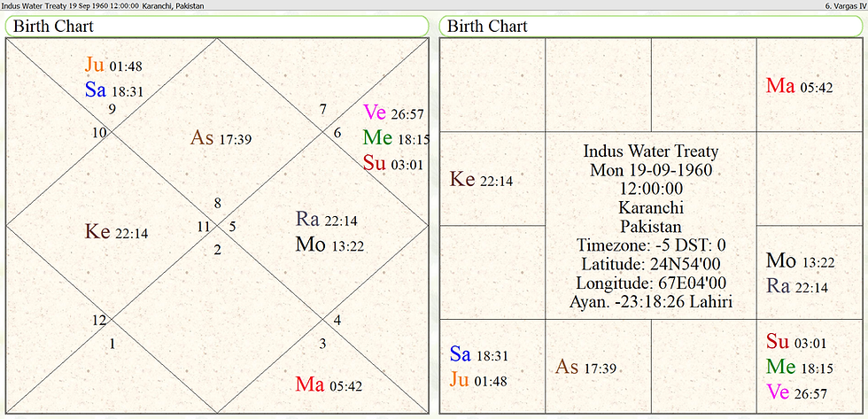Click the date Mon 19-09-1960
Image resolution: width=868 pixels, height=419 pixels.
point(651,170)
